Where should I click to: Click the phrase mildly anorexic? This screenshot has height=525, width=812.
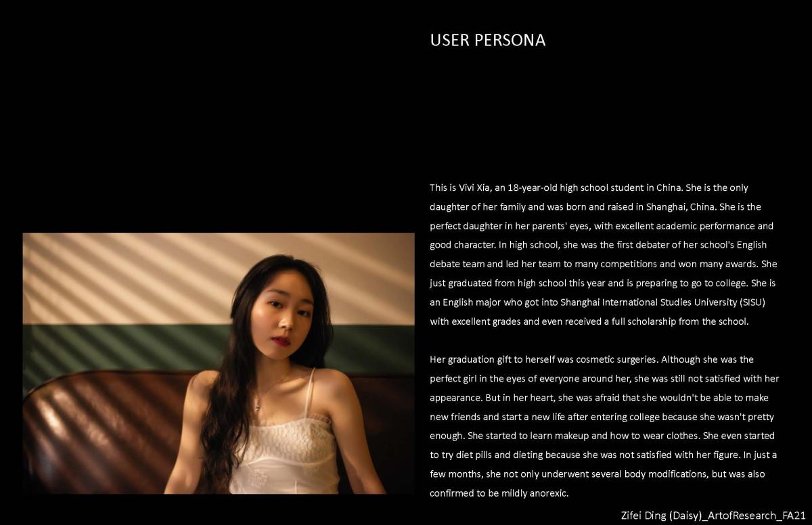pos(535,493)
